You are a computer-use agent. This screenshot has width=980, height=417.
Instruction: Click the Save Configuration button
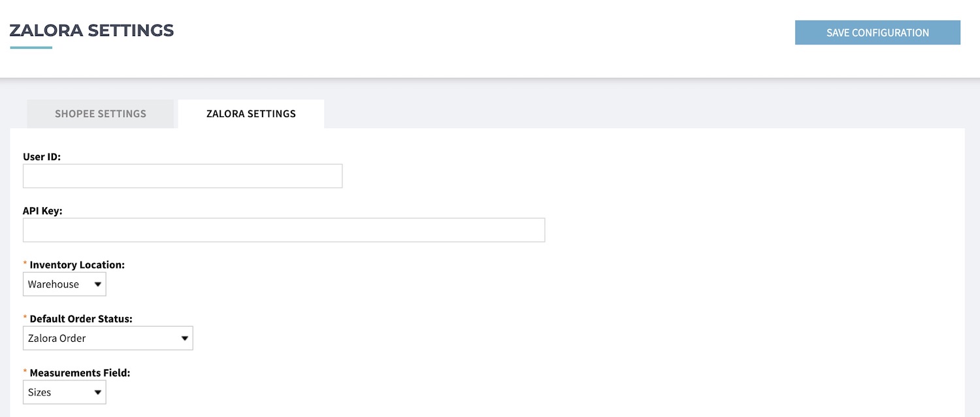click(877, 33)
